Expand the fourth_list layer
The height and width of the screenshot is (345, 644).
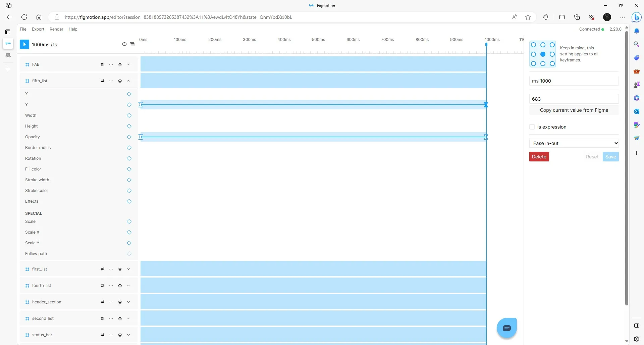(128, 286)
